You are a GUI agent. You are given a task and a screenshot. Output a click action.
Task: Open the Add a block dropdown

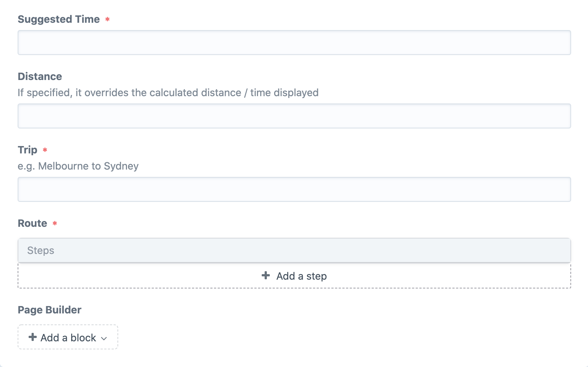click(x=68, y=337)
